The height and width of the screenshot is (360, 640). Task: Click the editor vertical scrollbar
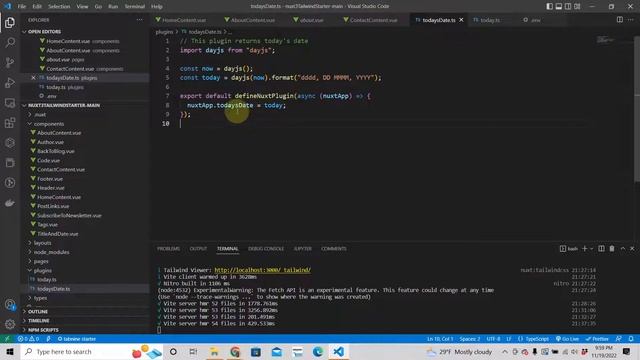coord(637,110)
